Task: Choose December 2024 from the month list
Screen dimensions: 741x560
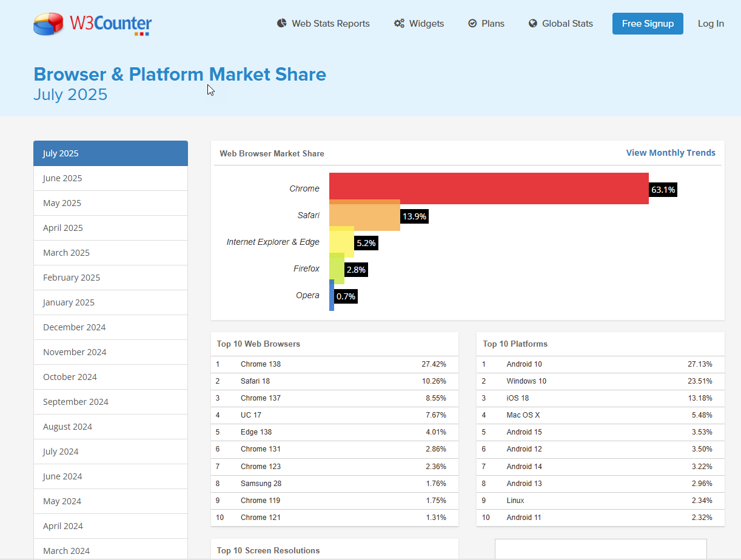Action: (x=110, y=327)
